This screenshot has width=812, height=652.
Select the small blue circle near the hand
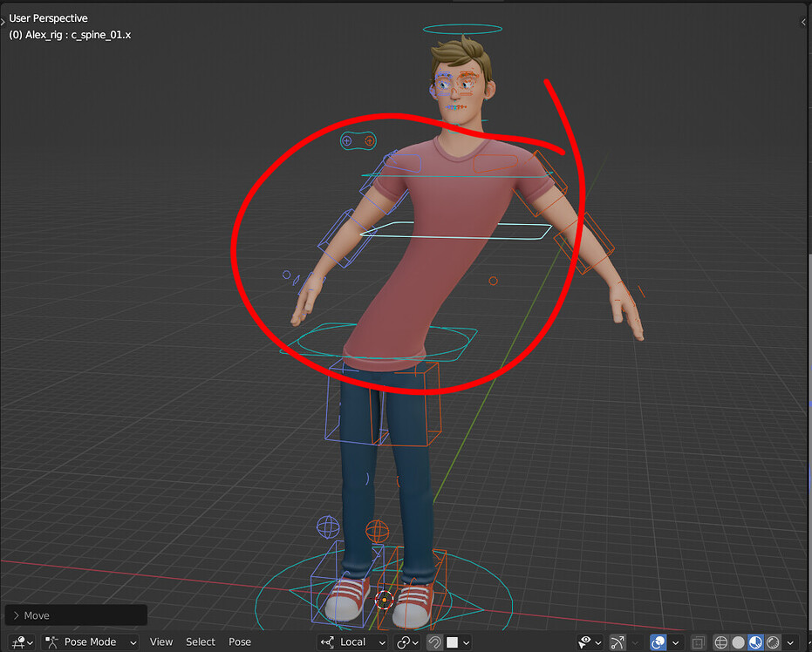[286, 275]
